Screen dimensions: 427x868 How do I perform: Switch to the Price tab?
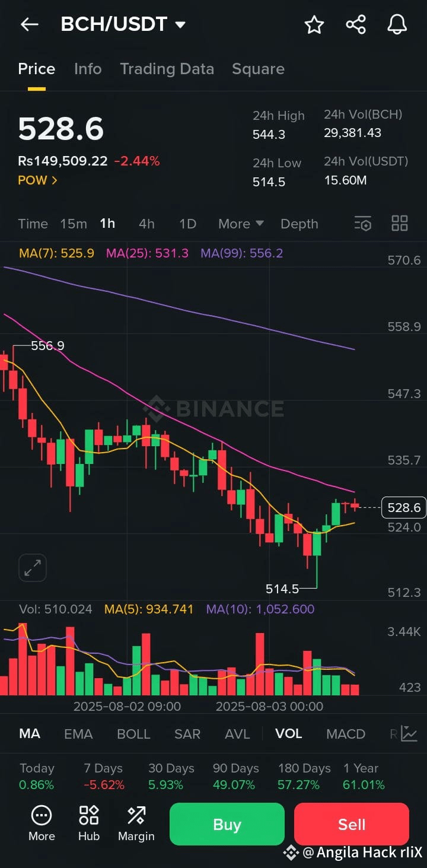36,69
